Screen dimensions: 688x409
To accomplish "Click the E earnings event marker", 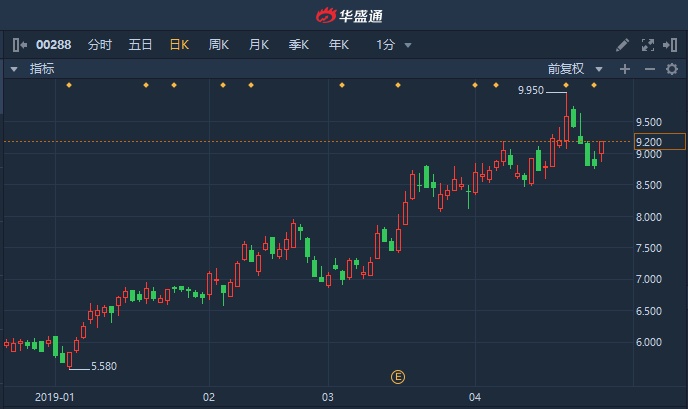I will pyautogui.click(x=398, y=377).
